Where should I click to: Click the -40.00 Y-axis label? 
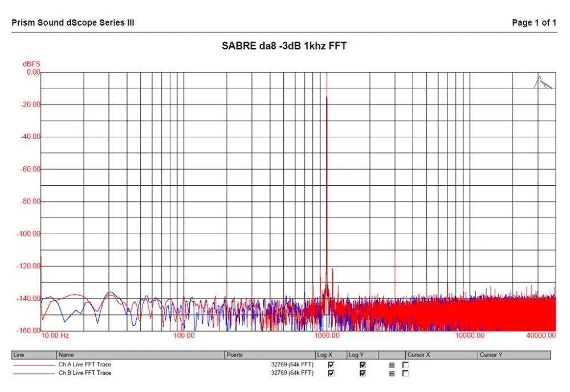(x=30, y=137)
